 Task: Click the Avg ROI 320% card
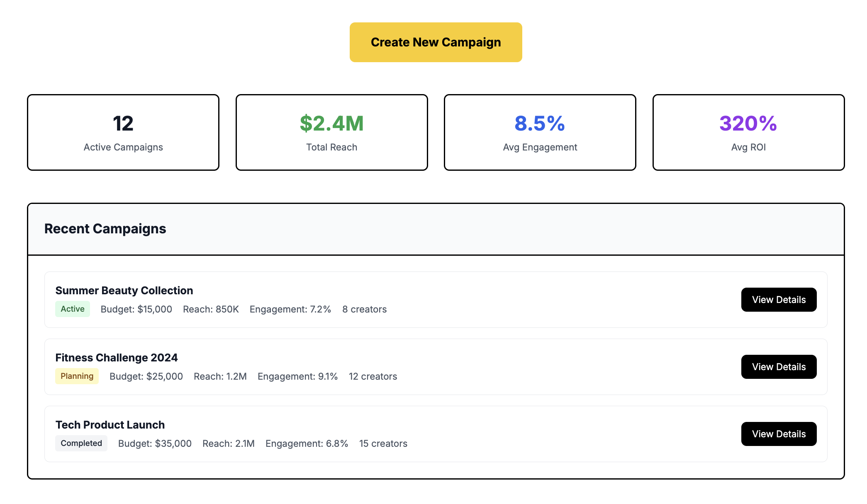[748, 132]
